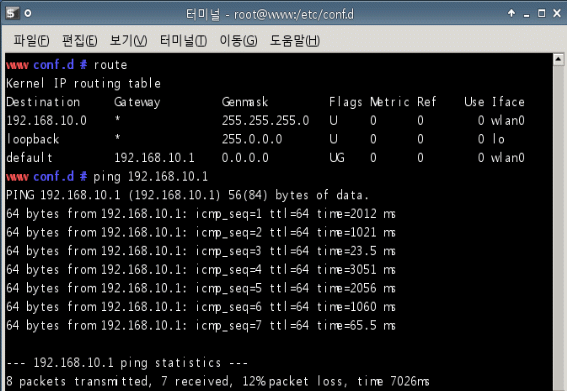Click genmask 255.0.0.0
567x391 pixels.
(252, 139)
